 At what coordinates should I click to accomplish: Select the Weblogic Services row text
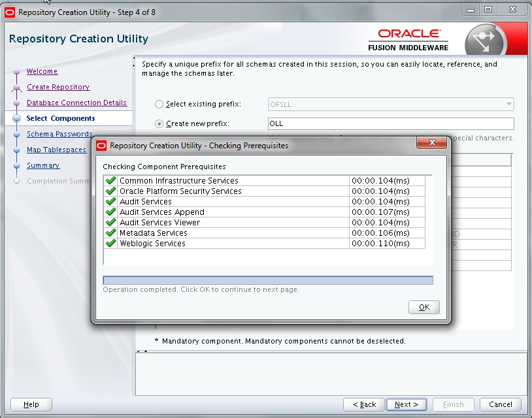(x=152, y=244)
